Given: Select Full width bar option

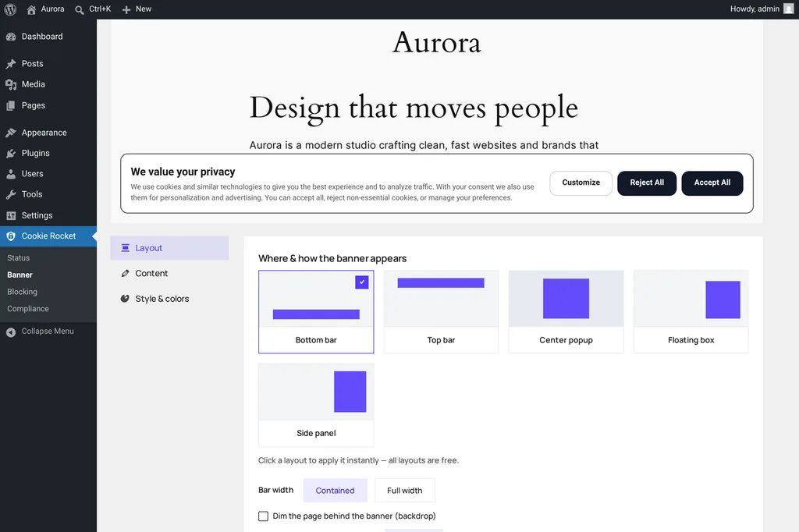Looking at the screenshot, I should click(x=405, y=490).
